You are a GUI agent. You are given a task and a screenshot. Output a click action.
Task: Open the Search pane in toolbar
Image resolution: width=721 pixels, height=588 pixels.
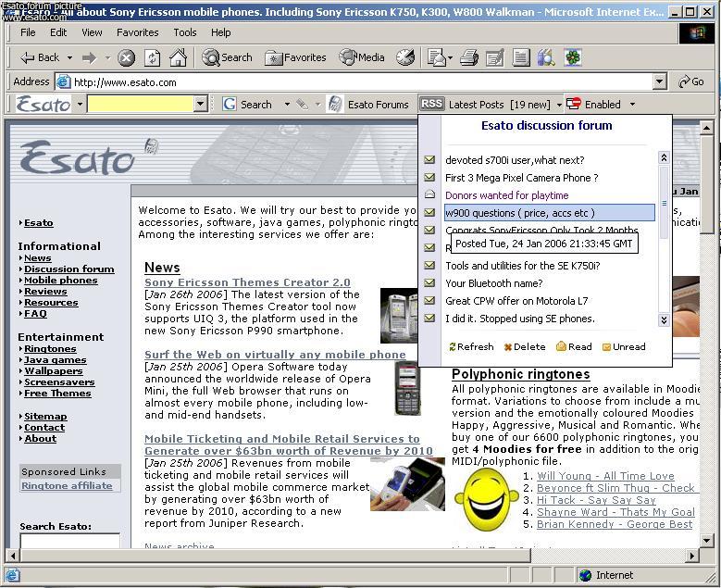click(x=227, y=57)
